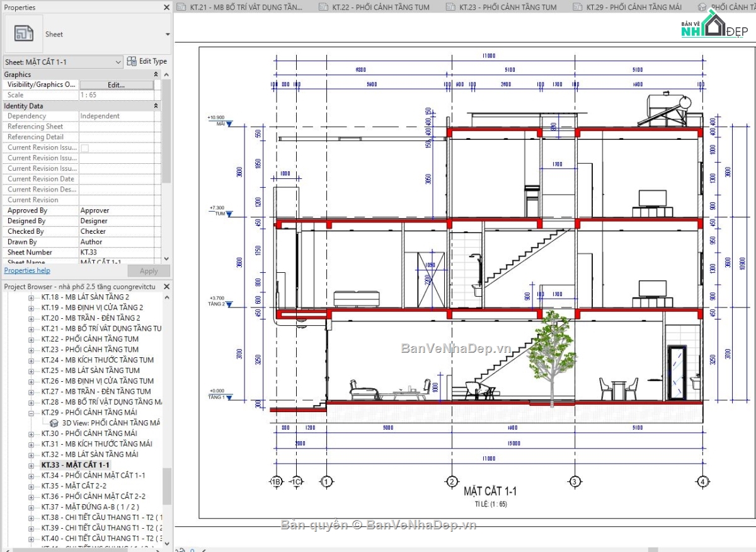Select KT.31 - MB KÍCH THƯỚC TẦNG MÁI
This screenshot has height=552, width=756.
(x=97, y=444)
